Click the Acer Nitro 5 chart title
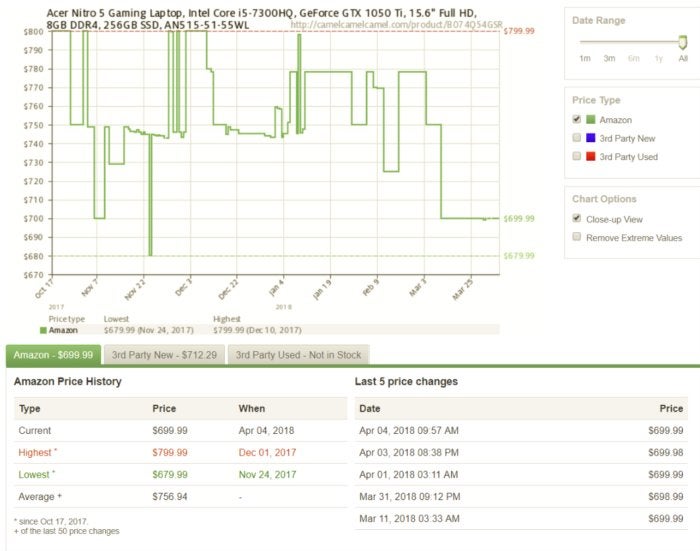Image resolution: width=700 pixels, height=551 pixels. [x=262, y=19]
